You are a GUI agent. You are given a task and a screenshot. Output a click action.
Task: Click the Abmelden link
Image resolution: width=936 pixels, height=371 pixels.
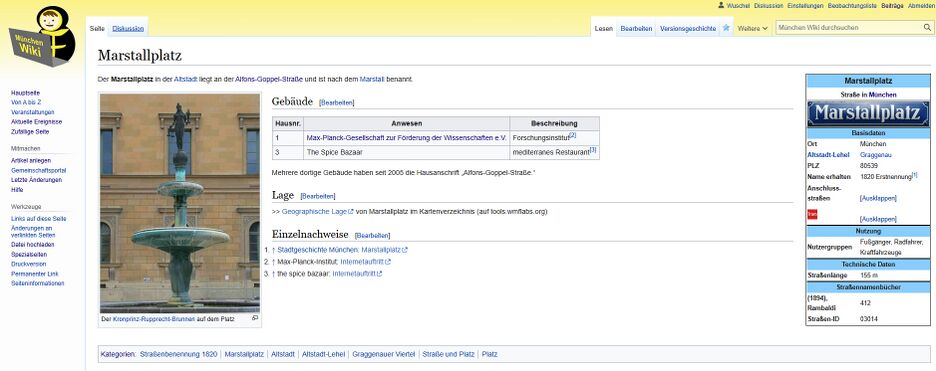pyautogui.click(x=921, y=5)
